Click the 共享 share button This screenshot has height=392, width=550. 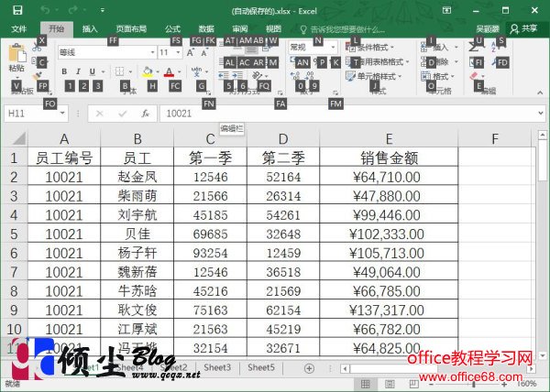click(524, 28)
